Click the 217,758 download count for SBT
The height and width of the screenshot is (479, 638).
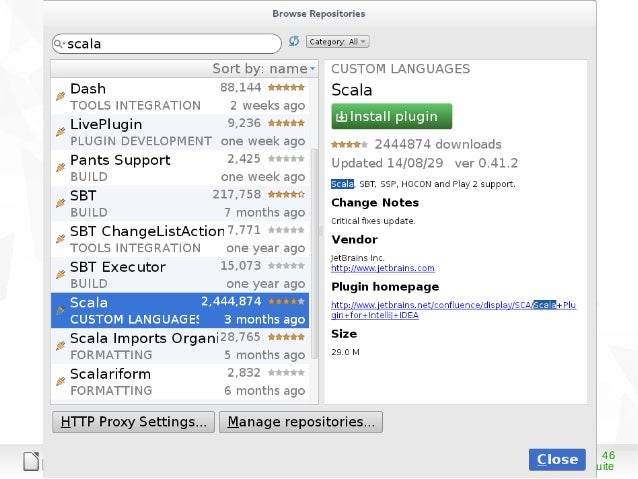click(x=236, y=195)
